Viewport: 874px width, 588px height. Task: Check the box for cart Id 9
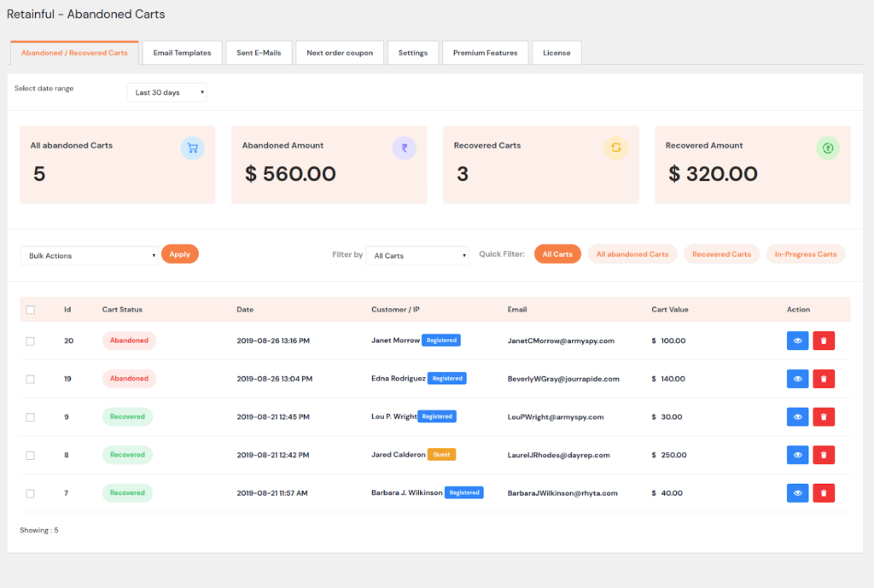30,417
